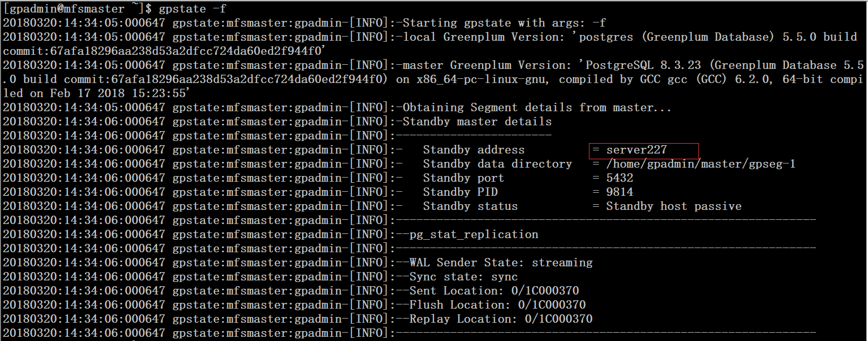Click the standby PID value 9814
868x341 pixels.
pos(619,192)
